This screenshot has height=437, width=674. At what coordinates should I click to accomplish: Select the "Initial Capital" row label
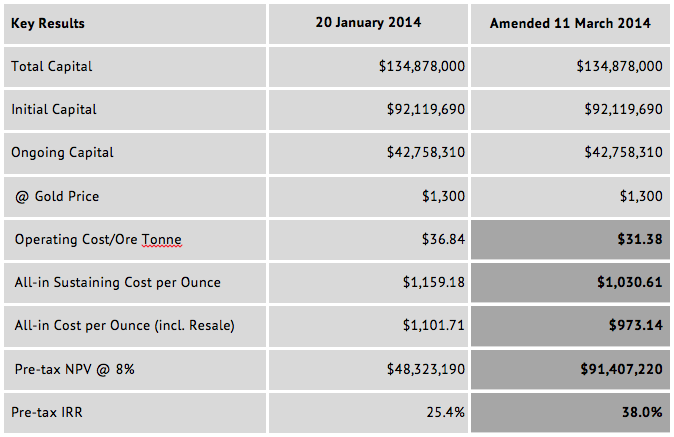pos(54,109)
